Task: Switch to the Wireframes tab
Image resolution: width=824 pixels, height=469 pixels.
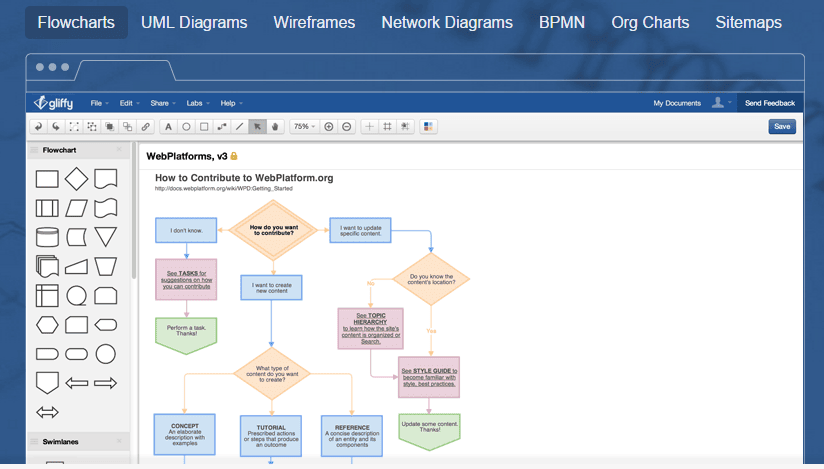Action: 314,23
